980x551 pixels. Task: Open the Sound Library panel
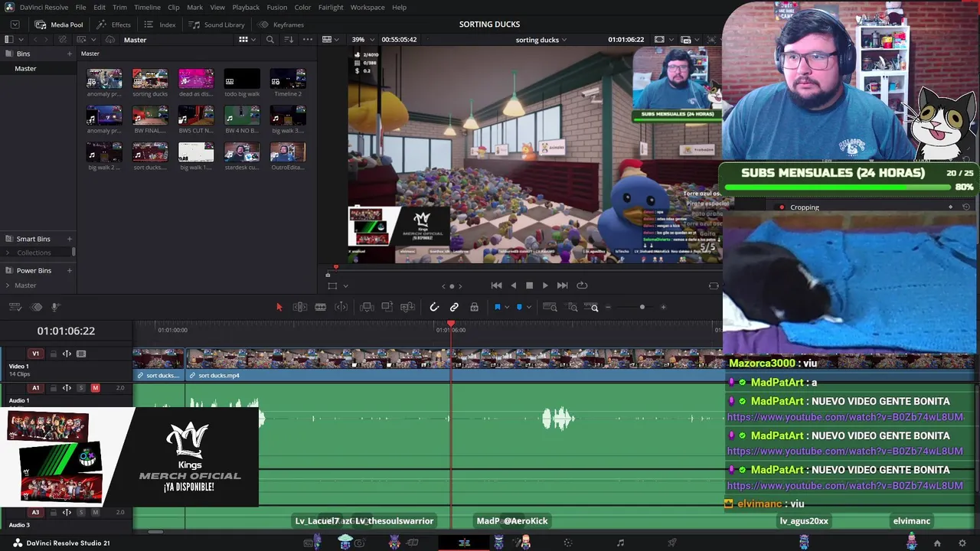217,24
